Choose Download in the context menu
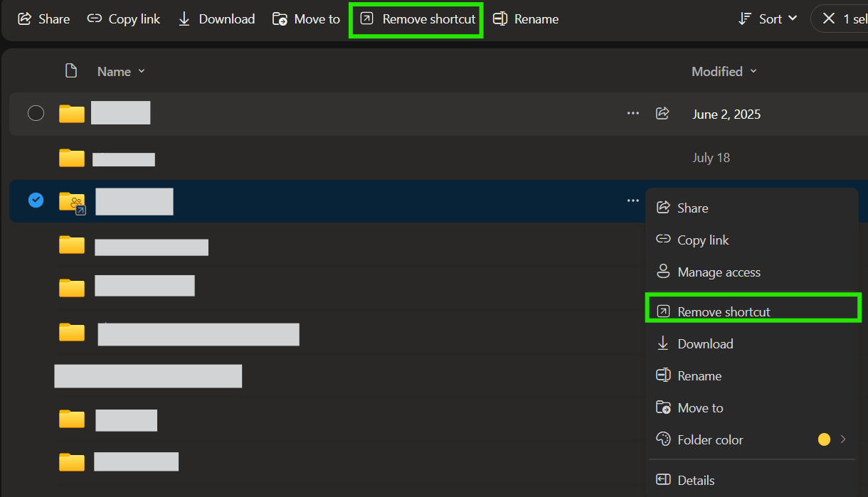The width and height of the screenshot is (868, 497). click(752, 343)
